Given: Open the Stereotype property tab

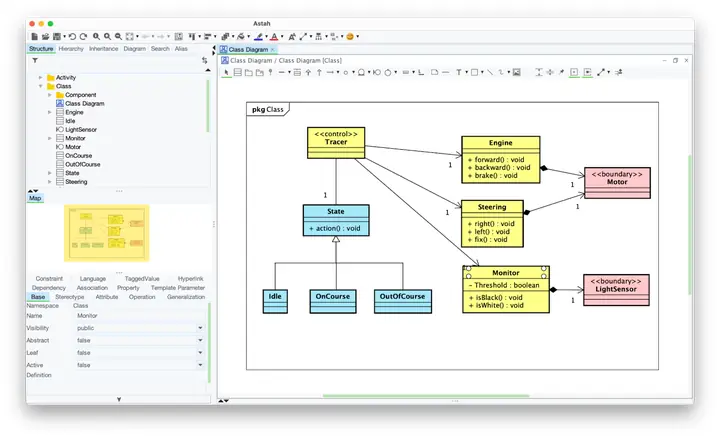Looking at the screenshot, I should click(70, 297).
